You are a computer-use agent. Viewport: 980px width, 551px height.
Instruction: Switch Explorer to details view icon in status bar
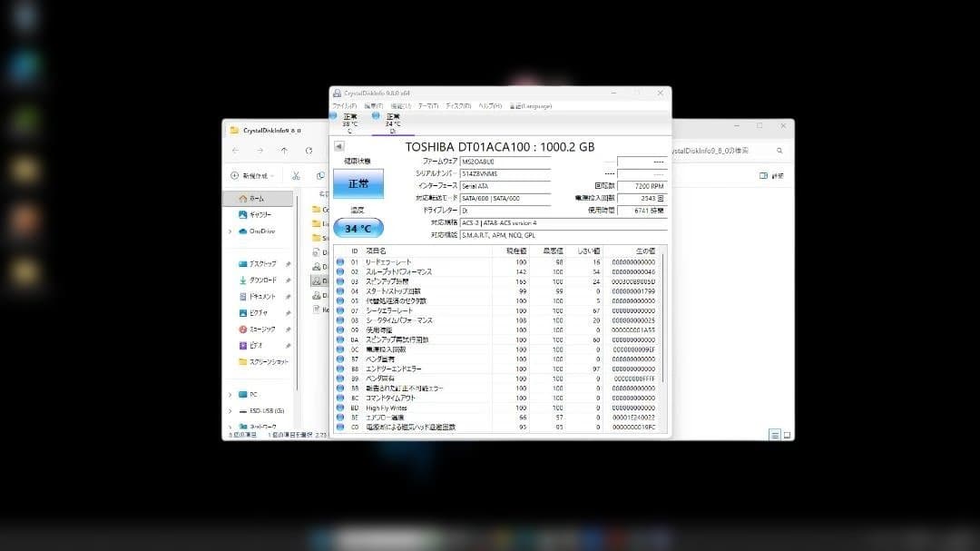774,435
